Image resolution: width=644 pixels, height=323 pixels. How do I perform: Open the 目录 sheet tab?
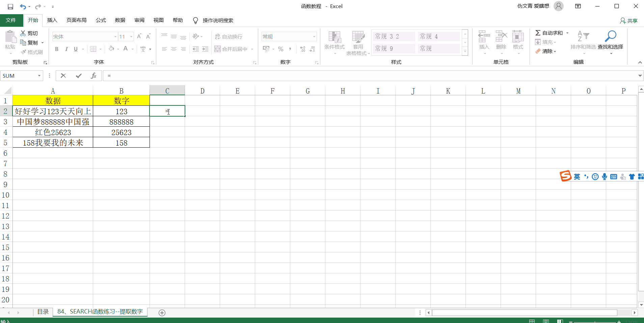tap(43, 312)
